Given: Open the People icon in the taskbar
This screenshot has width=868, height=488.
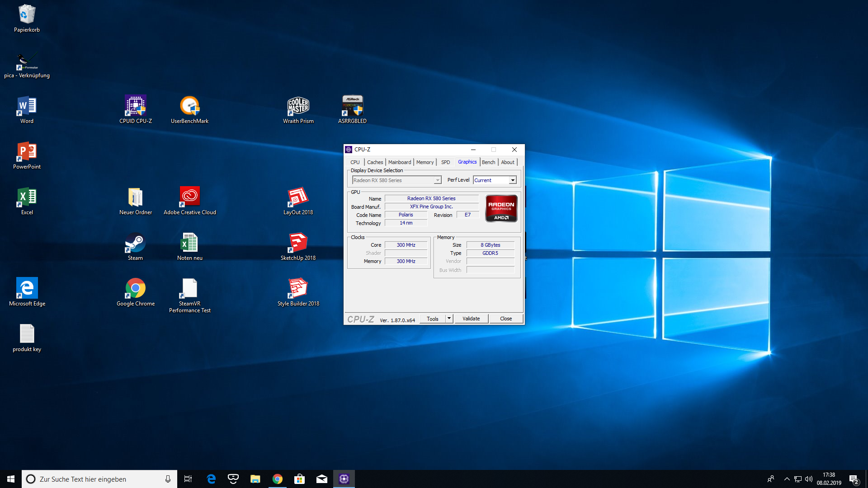Looking at the screenshot, I should point(771,479).
